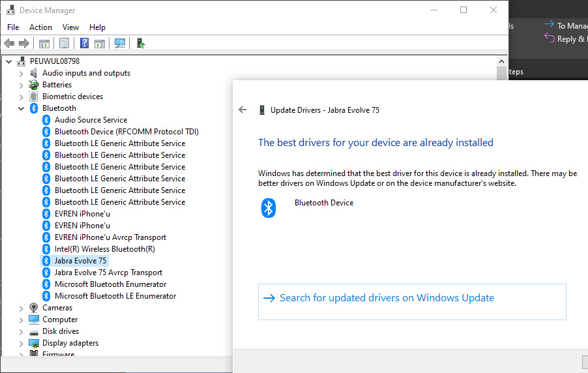
Task: Collapse the Bluetooth category
Action: (x=22, y=108)
